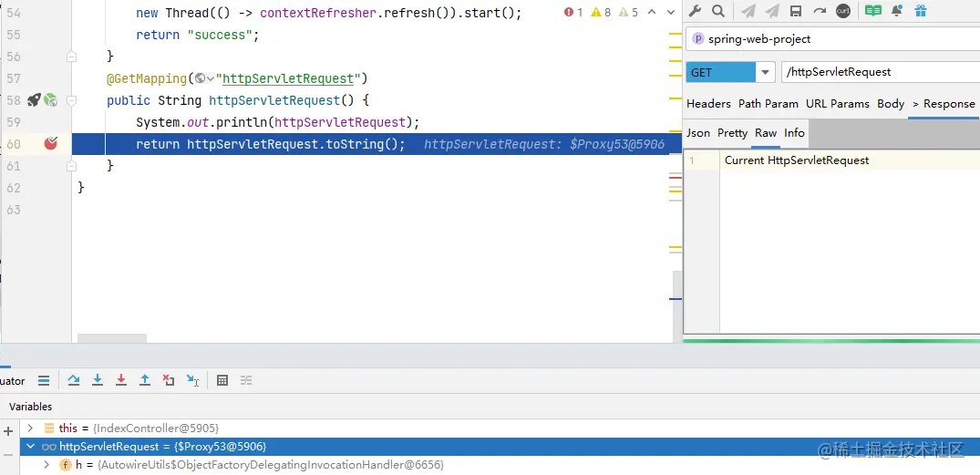Viewport: 980px width, 475px height.
Task: Click the horizontal scrollbar below the editor
Action: point(112,338)
